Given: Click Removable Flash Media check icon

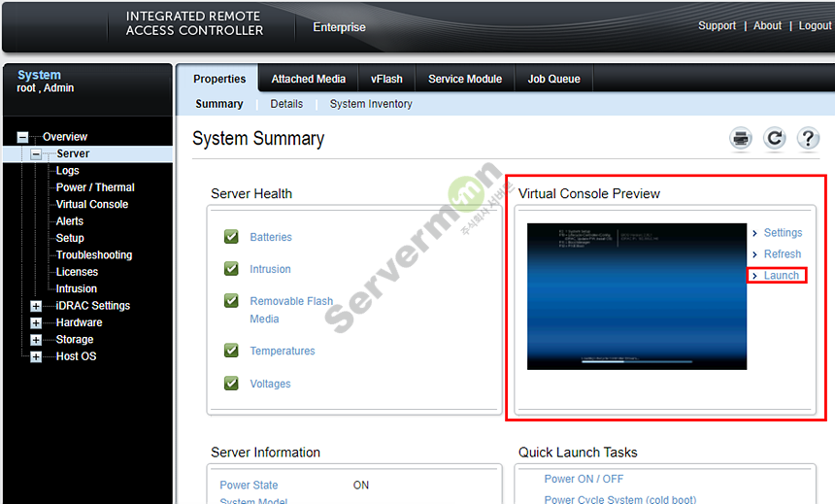Looking at the screenshot, I should [x=231, y=301].
